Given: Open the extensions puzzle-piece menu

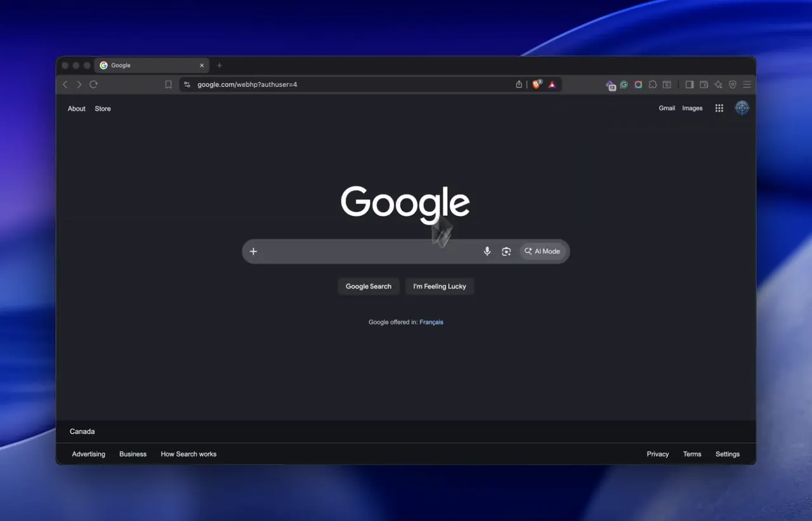Looking at the screenshot, I should [x=652, y=84].
